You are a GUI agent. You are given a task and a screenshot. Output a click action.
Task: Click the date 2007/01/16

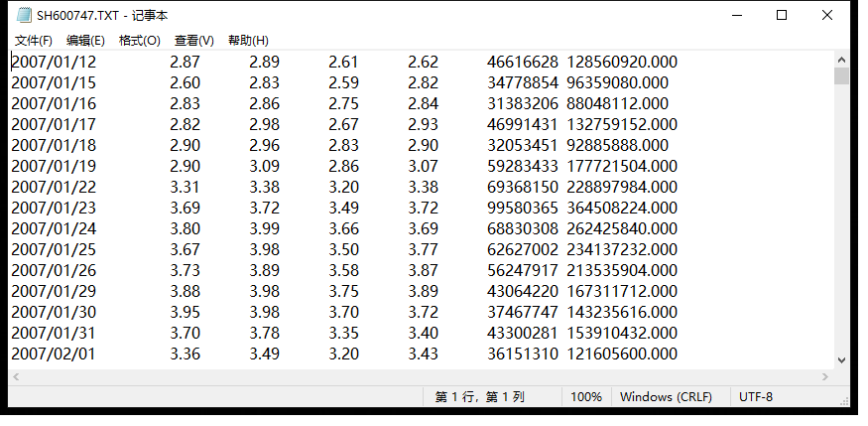click(54, 103)
